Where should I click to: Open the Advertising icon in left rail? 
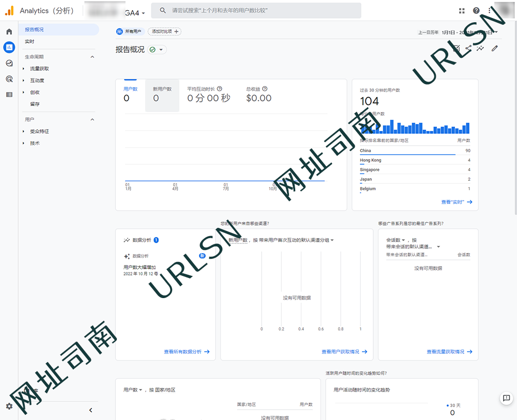coord(9,79)
